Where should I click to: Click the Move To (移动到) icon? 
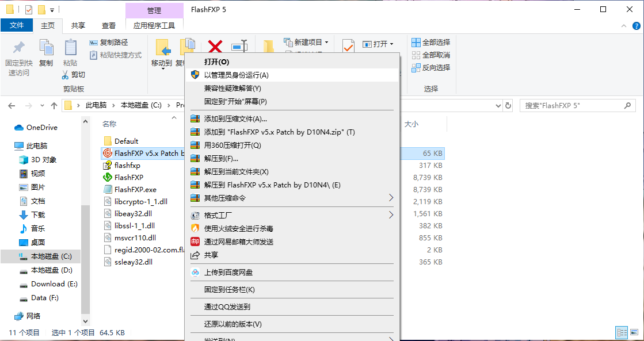point(163,48)
